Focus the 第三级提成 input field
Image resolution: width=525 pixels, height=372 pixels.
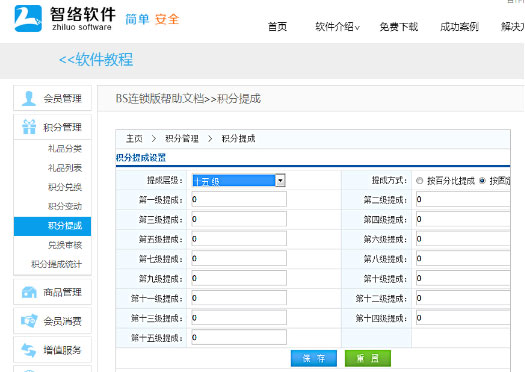(x=239, y=219)
